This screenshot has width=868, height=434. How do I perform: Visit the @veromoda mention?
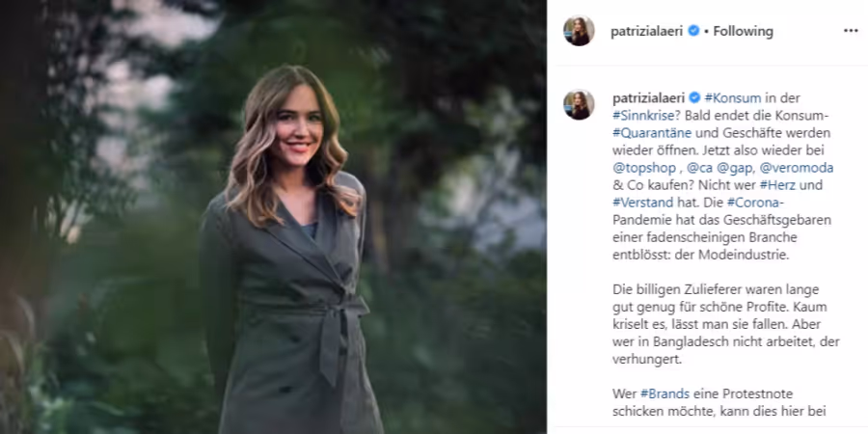coord(794,168)
